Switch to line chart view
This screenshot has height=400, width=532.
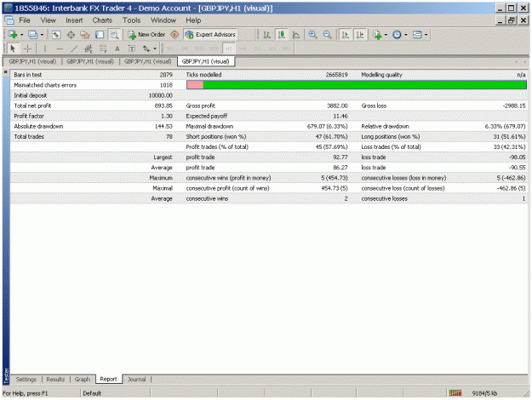point(296,35)
